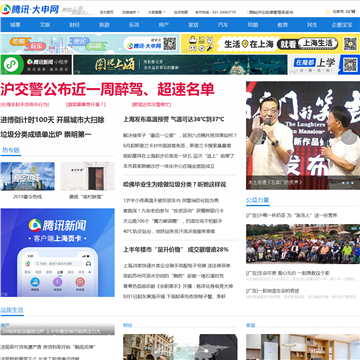Viewport: 360px width, 360px height.
Task: Open the 企鹅宝宝 channel tab
Action: point(342,25)
